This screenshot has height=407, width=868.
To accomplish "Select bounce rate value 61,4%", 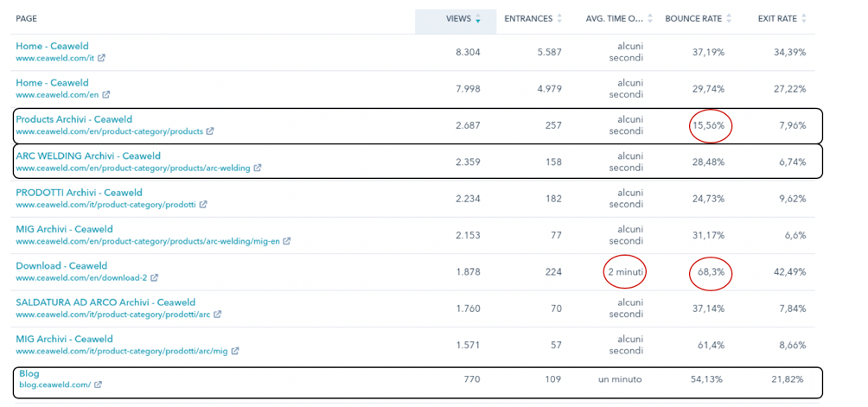I will click(x=711, y=345).
